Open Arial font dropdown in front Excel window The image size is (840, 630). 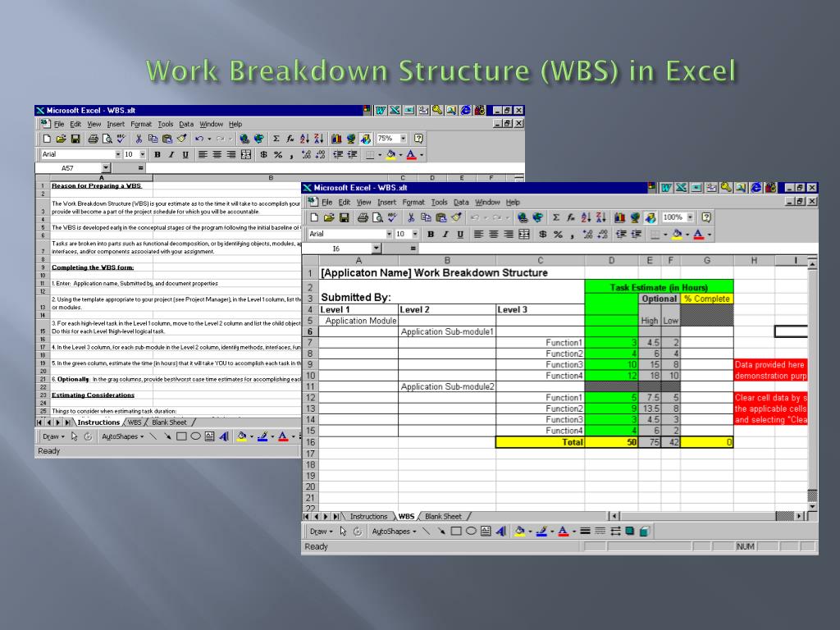pyautogui.click(x=389, y=234)
